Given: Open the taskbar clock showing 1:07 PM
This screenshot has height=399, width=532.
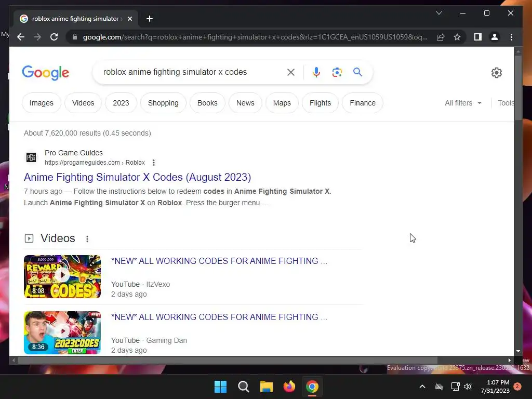Looking at the screenshot, I should point(495,387).
